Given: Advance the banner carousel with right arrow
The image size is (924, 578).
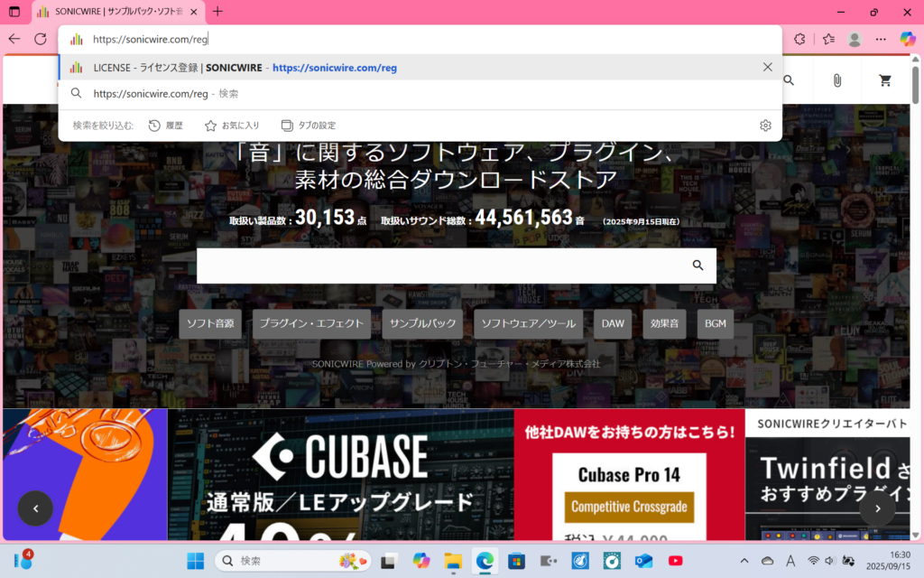Looking at the screenshot, I should tap(877, 508).
